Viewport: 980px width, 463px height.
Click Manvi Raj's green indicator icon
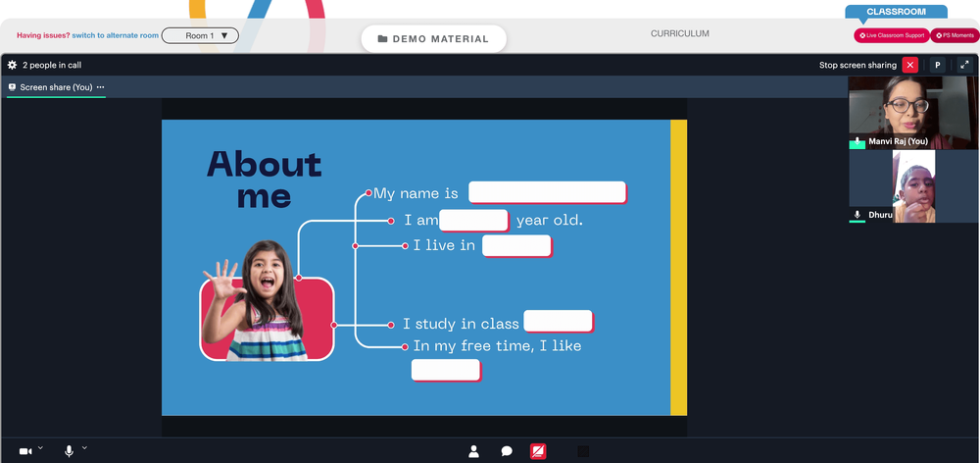(x=857, y=142)
